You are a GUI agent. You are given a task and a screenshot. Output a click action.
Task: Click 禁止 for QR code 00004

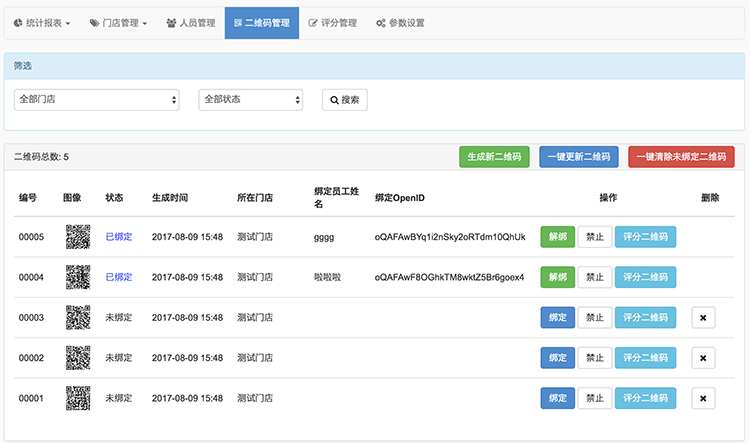coord(595,277)
